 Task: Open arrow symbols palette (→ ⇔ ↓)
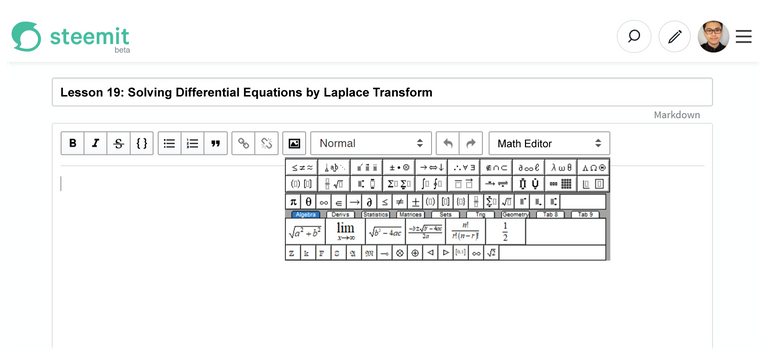tap(431, 168)
